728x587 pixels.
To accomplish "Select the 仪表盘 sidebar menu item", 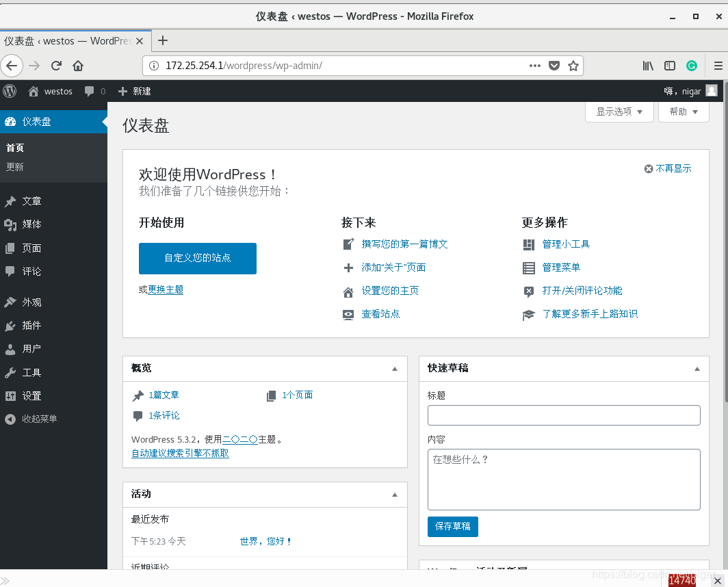I will pos(53,122).
